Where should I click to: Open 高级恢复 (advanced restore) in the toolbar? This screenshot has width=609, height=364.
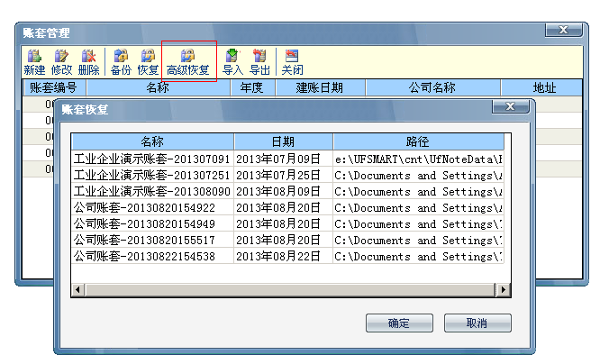tap(188, 62)
